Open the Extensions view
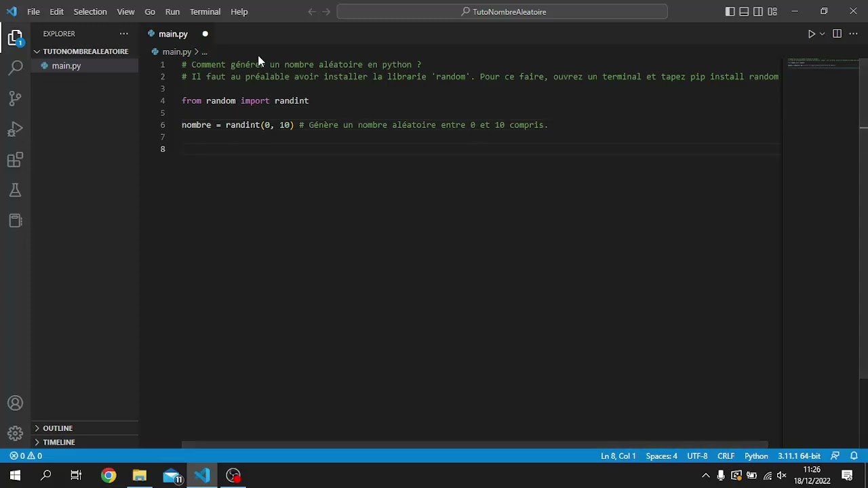The height and width of the screenshot is (488, 868). click(x=15, y=159)
